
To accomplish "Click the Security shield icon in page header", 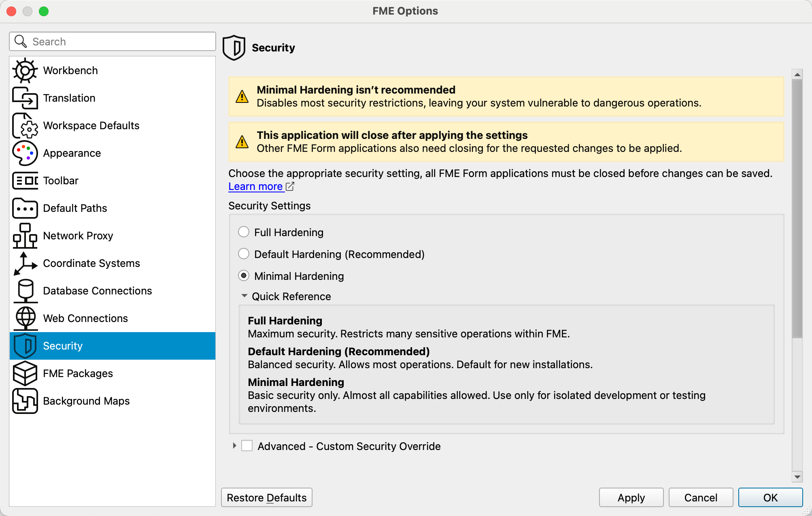I will coord(234,48).
